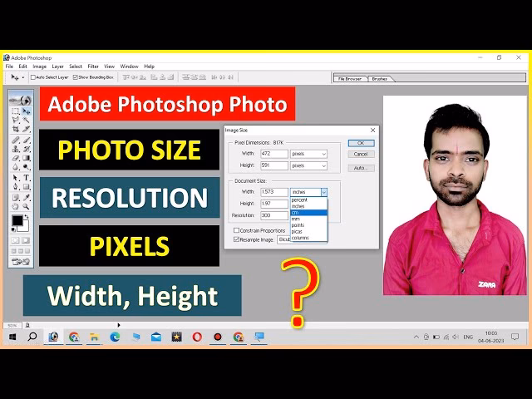Close the Image Size dialog
The image size is (532, 399).
(x=373, y=131)
